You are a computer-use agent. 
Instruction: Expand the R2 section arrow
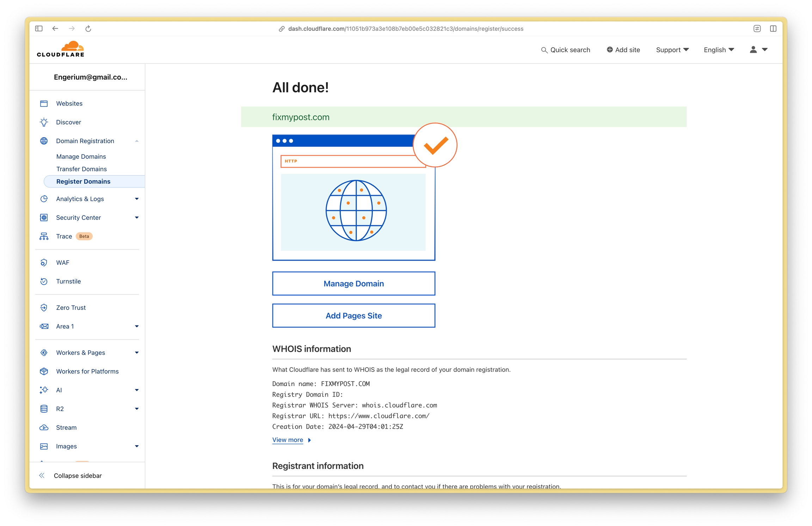pos(137,409)
